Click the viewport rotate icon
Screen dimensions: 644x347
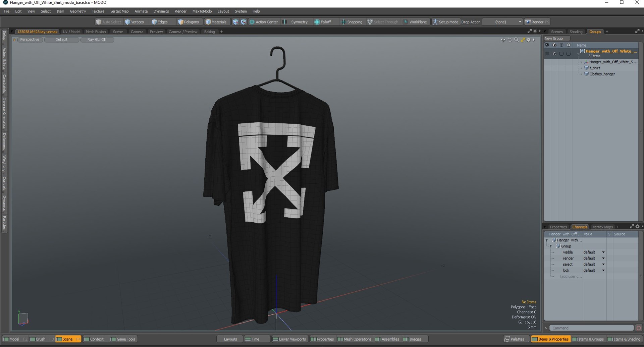coord(509,40)
